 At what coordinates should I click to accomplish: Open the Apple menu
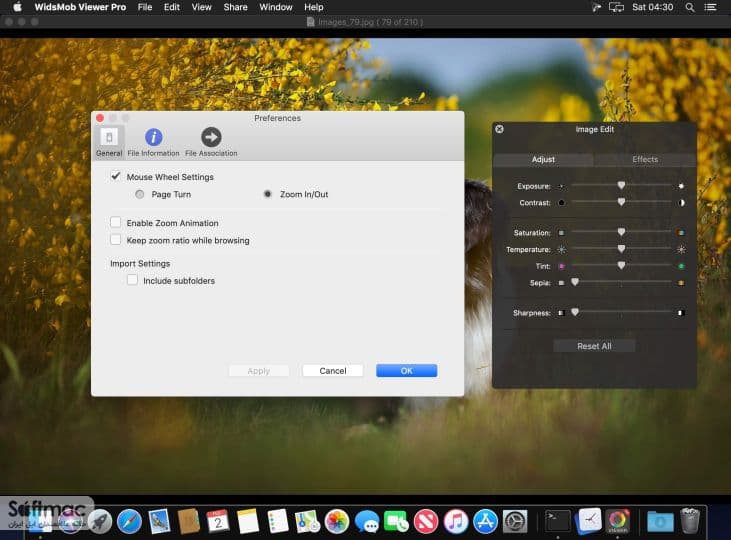click(x=17, y=7)
